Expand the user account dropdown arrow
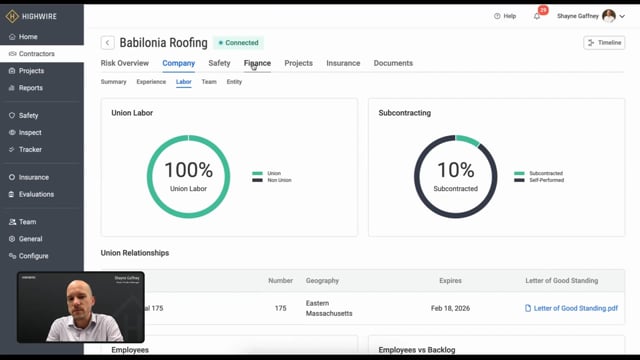 622,16
